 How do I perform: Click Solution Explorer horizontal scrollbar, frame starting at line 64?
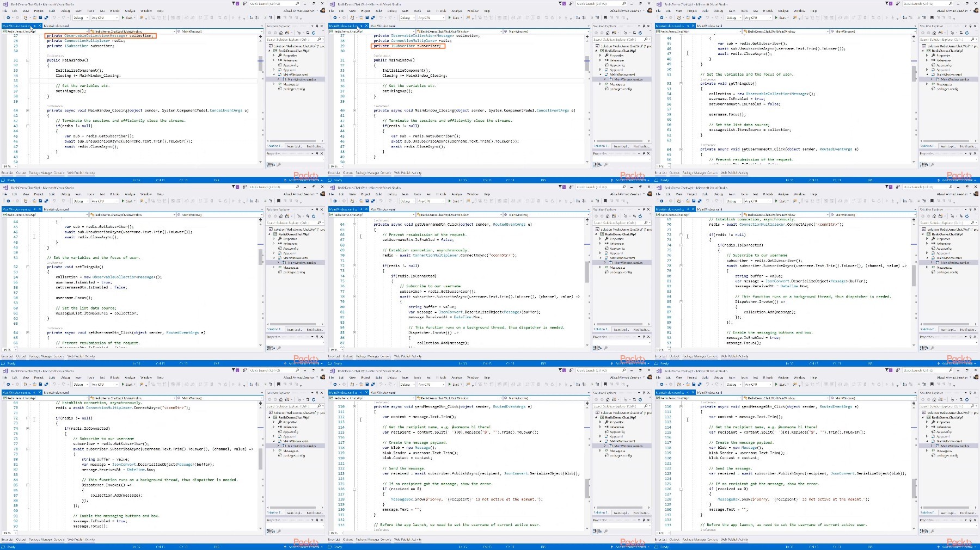click(620, 324)
